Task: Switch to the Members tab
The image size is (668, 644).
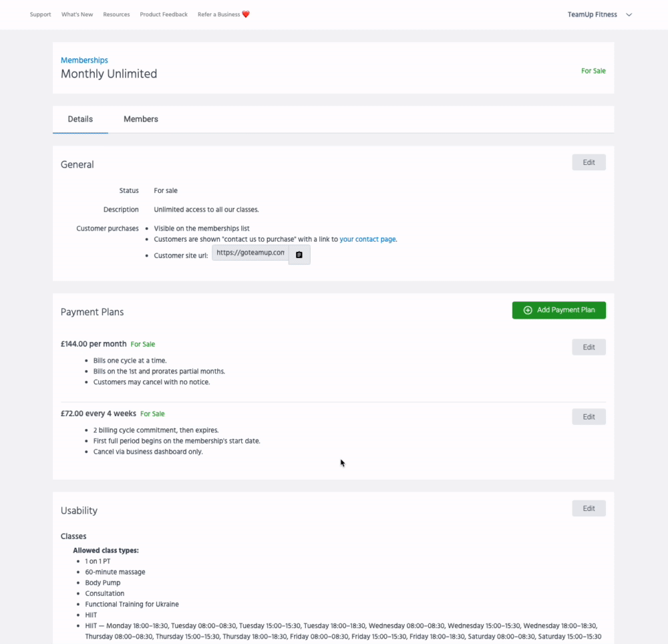Action: click(x=141, y=119)
